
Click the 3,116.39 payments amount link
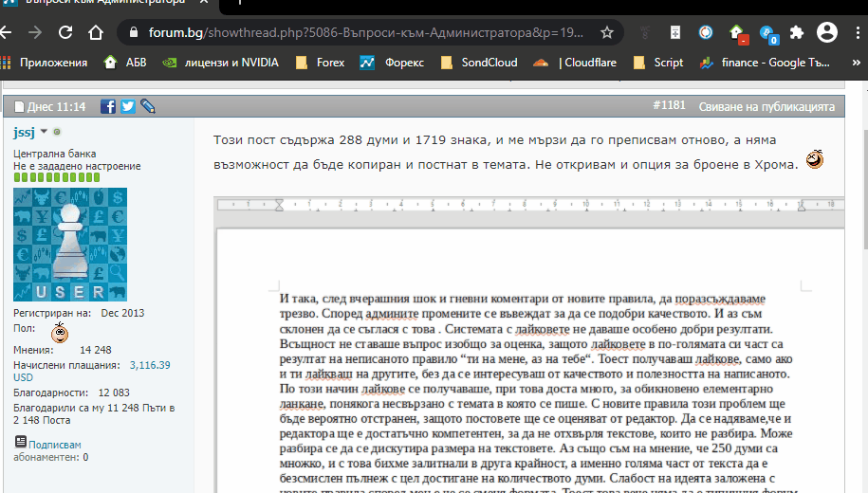pyautogui.click(x=149, y=364)
